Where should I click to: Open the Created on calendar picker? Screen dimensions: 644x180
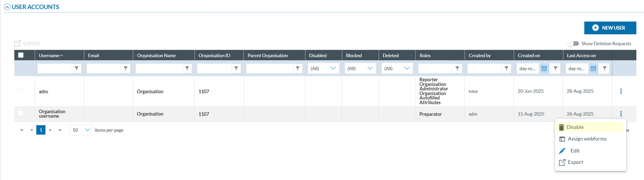click(x=544, y=68)
